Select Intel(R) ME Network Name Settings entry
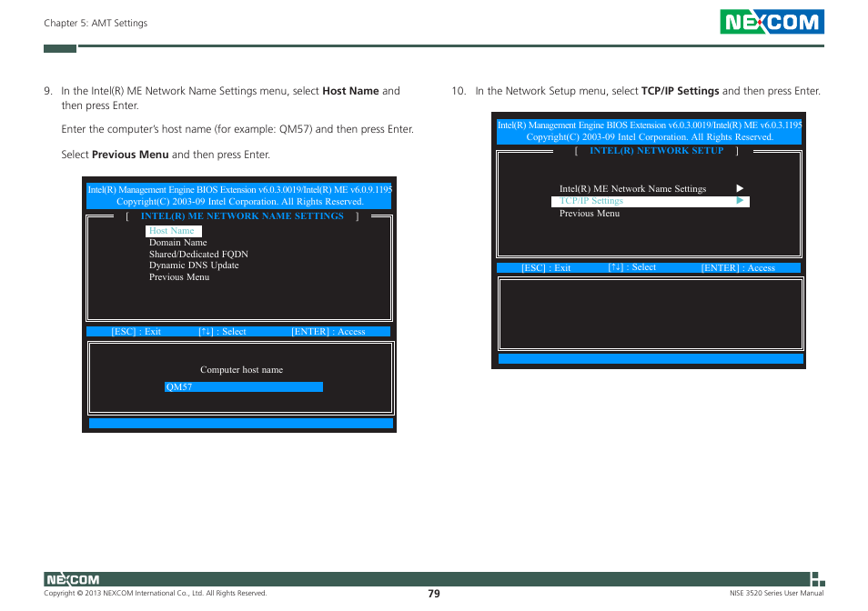Screen dimensions: 868x611 pyautogui.click(x=632, y=188)
